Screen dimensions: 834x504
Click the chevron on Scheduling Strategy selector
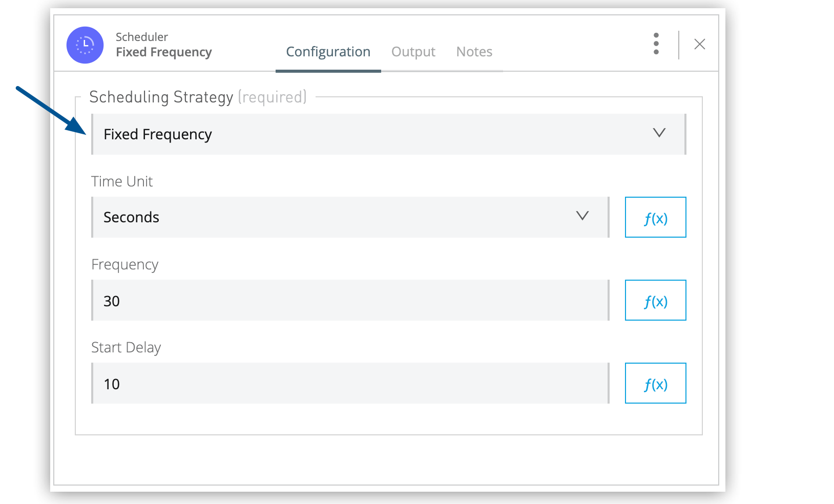click(659, 134)
